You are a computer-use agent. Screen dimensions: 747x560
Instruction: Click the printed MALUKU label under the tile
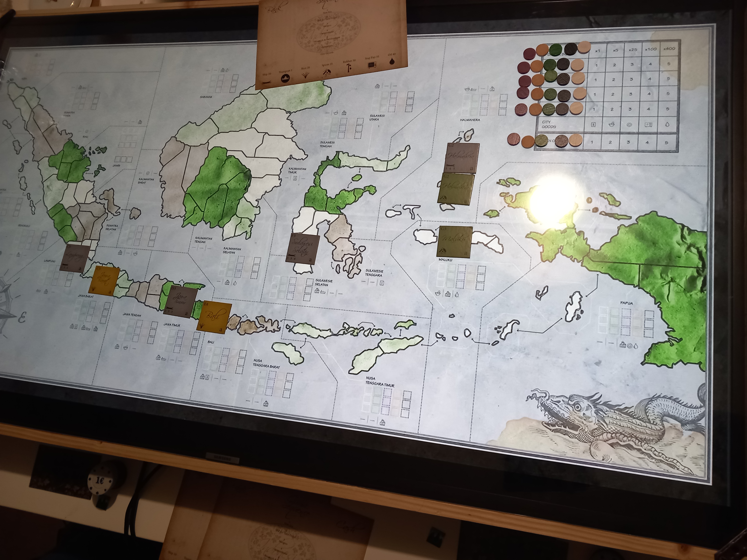(445, 260)
